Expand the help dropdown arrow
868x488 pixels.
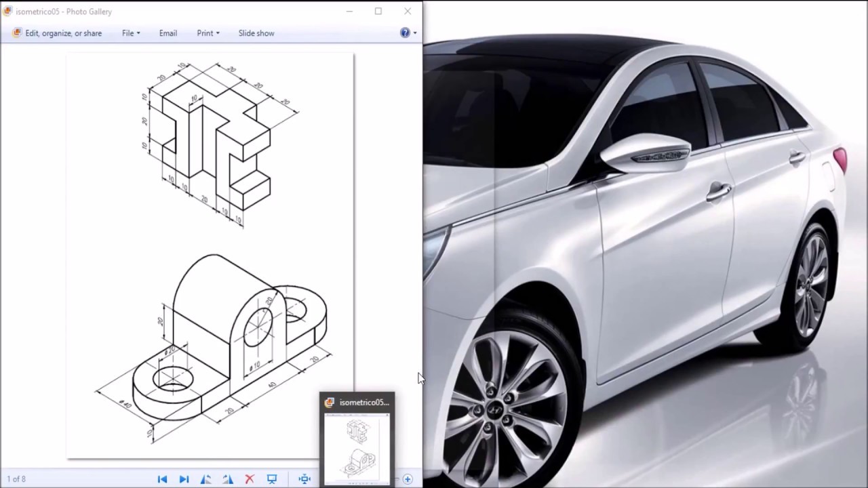pos(415,33)
